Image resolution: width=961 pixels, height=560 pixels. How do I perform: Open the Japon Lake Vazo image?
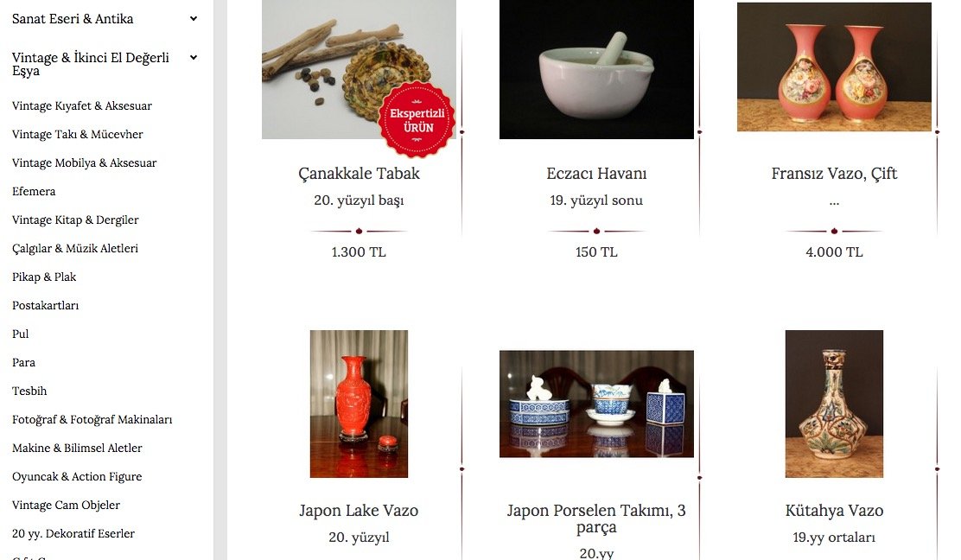(x=360, y=404)
